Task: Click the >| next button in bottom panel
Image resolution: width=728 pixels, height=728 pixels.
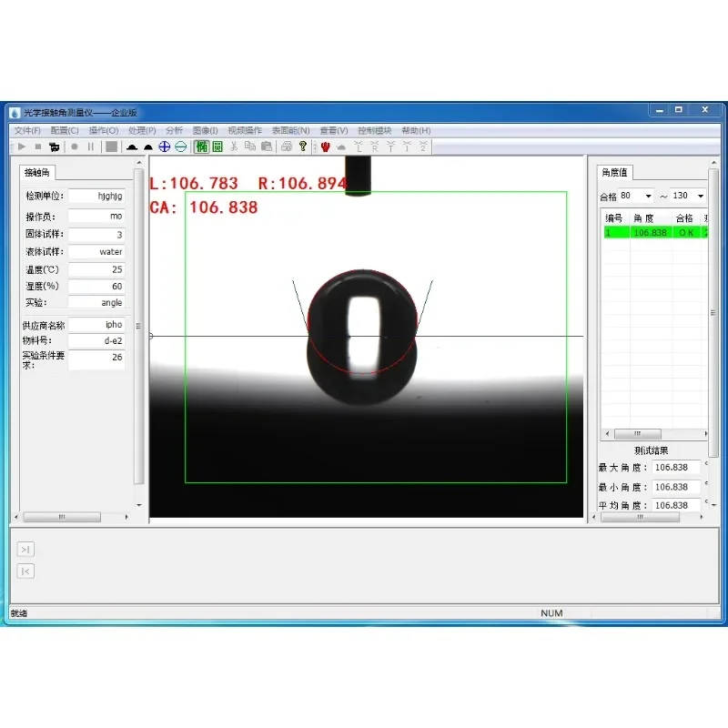Action: pyautogui.click(x=25, y=550)
